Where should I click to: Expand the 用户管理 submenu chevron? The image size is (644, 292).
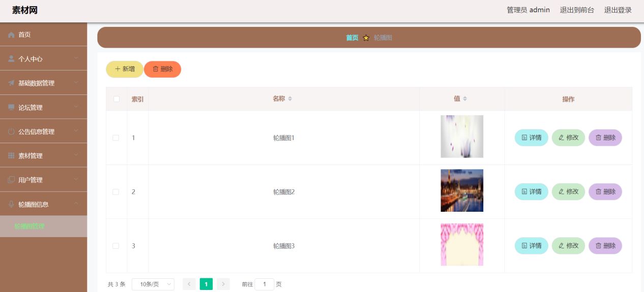76,180
